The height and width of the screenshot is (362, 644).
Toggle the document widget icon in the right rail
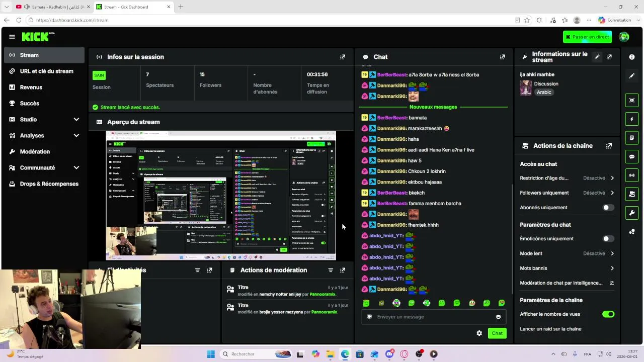632,138
